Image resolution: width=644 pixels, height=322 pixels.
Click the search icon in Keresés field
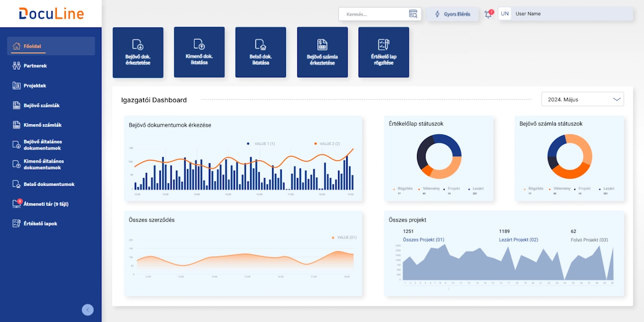pos(413,14)
